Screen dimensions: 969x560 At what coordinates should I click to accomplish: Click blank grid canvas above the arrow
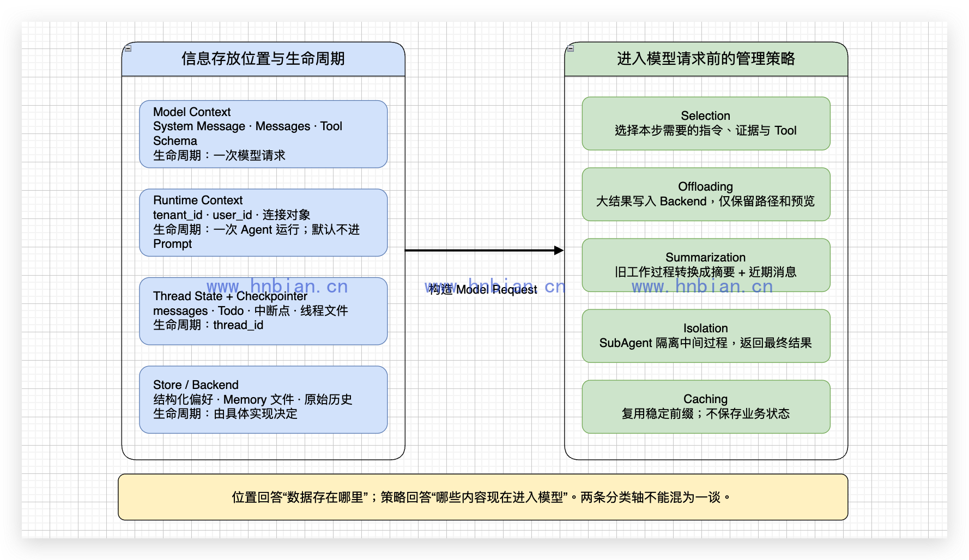484,163
